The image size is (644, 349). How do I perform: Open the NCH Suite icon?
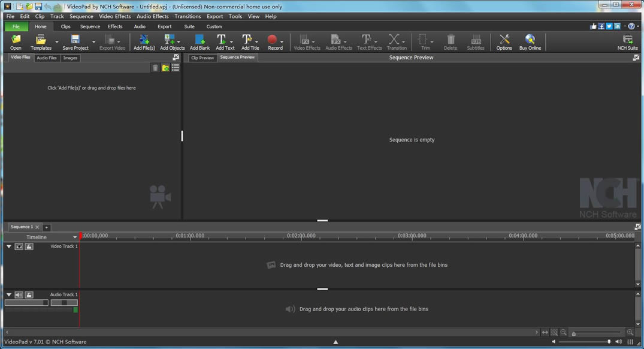tap(628, 40)
